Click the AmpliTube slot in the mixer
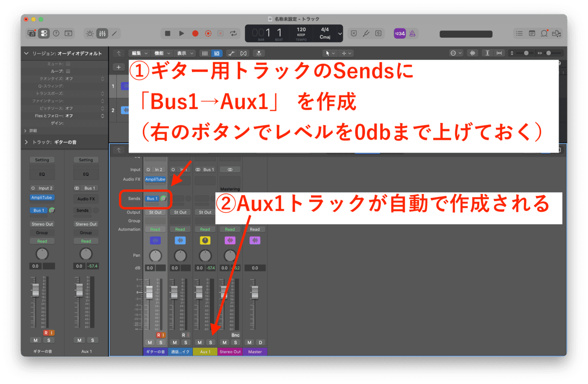This screenshot has width=588, height=384. 155,179
